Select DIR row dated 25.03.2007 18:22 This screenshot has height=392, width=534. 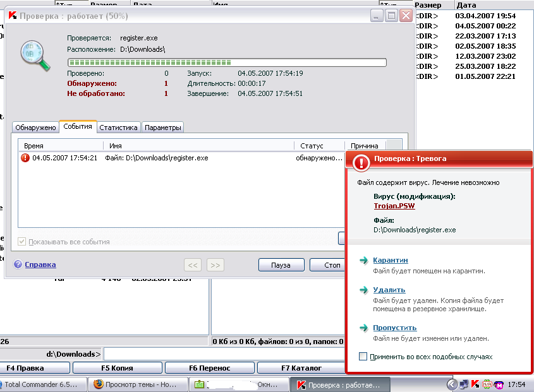click(473, 66)
